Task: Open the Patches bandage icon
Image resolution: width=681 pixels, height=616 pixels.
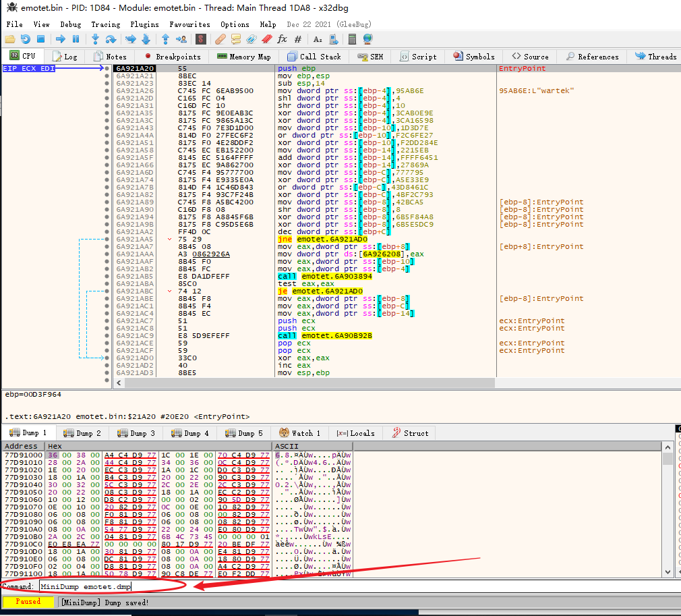Action: [220, 39]
